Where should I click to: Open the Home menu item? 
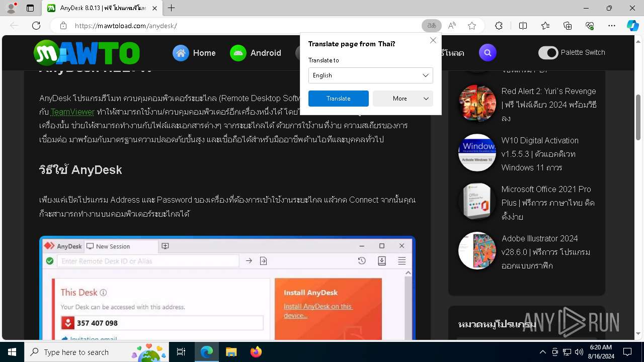tap(204, 53)
